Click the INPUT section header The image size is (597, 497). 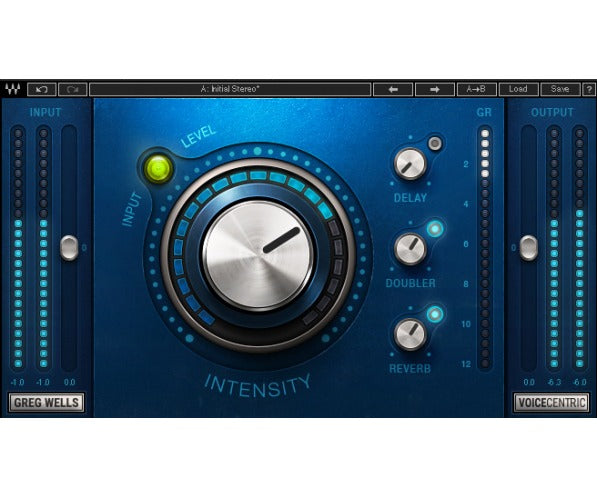coord(45,112)
